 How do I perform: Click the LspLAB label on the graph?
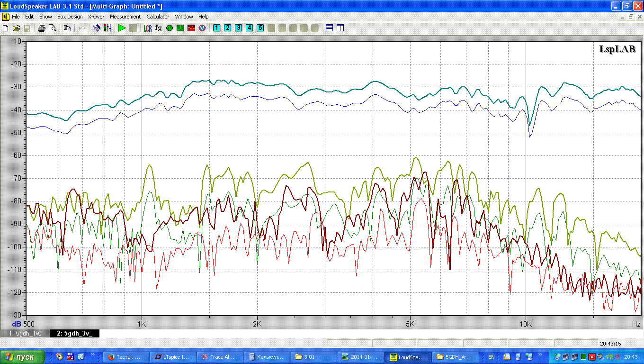[x=617, y=49]
